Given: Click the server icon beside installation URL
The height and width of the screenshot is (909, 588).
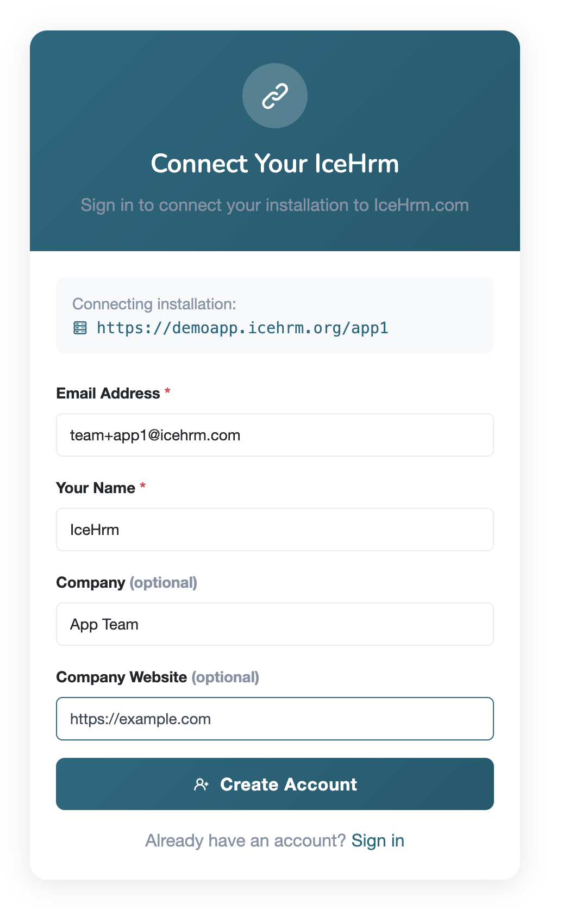Looking at the screenshot, I should click(x=80, y=328).
